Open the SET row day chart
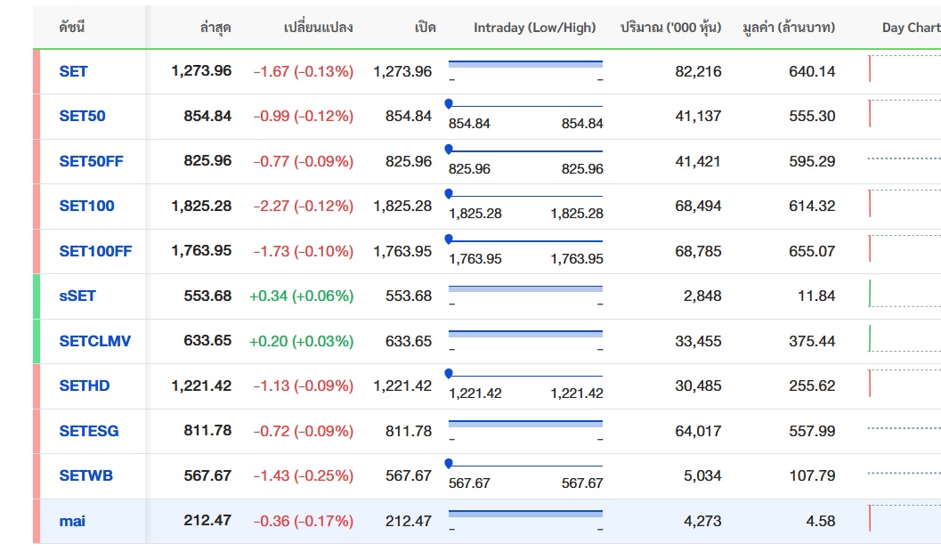The image size is (941, 560). [904, 69]
